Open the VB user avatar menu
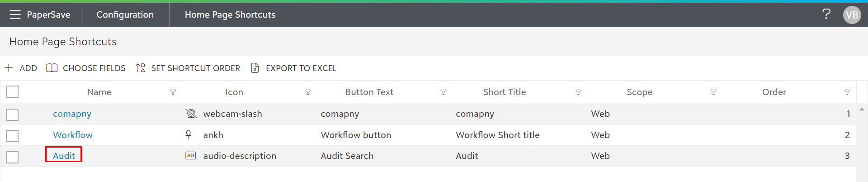This screenshot has width=868, height=182. click(852, 15)
